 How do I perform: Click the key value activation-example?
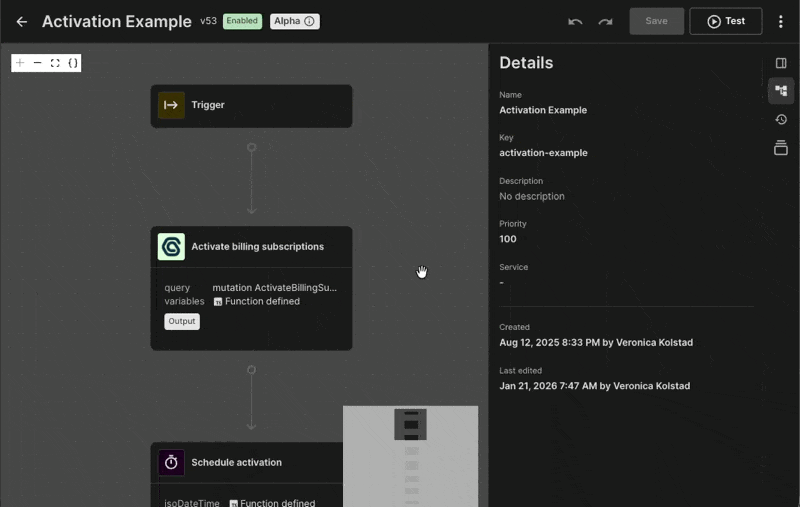click(543, 153)
